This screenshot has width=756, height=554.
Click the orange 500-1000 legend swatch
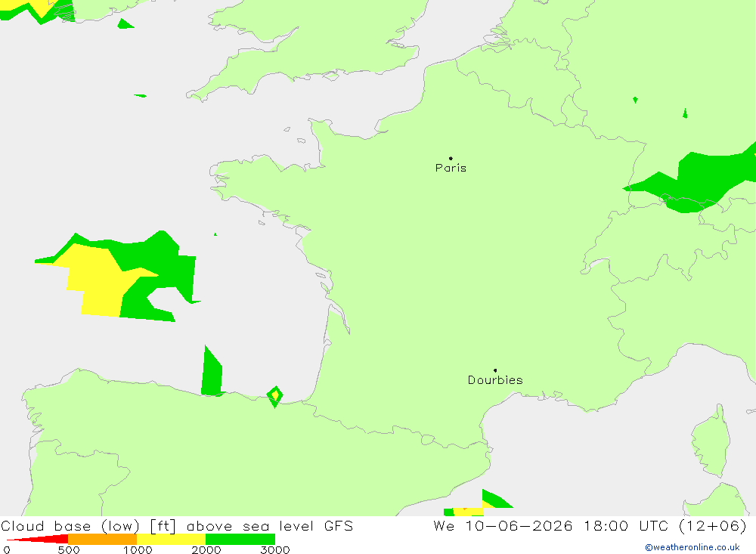(x=103, y=539)
